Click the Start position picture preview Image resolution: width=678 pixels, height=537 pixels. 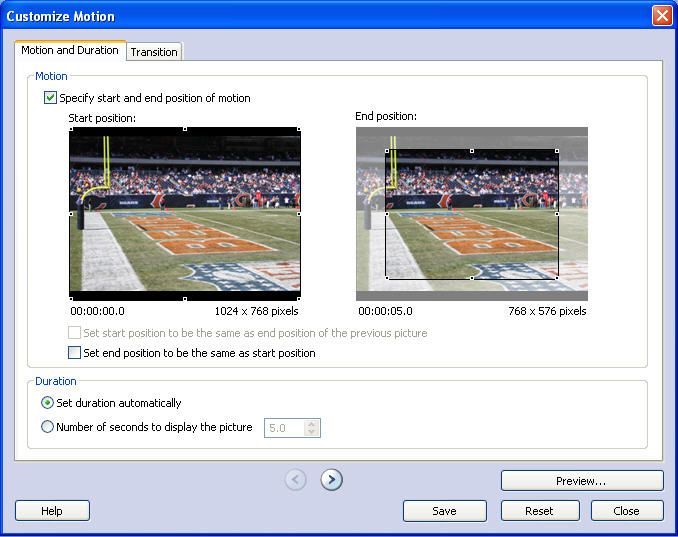point(185,214)
